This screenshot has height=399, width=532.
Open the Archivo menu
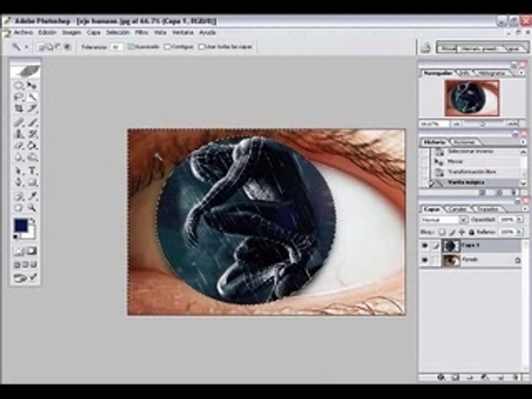point(23,33)
